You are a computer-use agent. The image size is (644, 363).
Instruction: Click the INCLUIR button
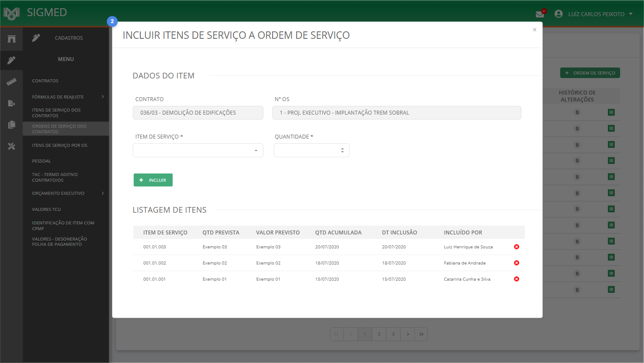click(x=153, y=180)
